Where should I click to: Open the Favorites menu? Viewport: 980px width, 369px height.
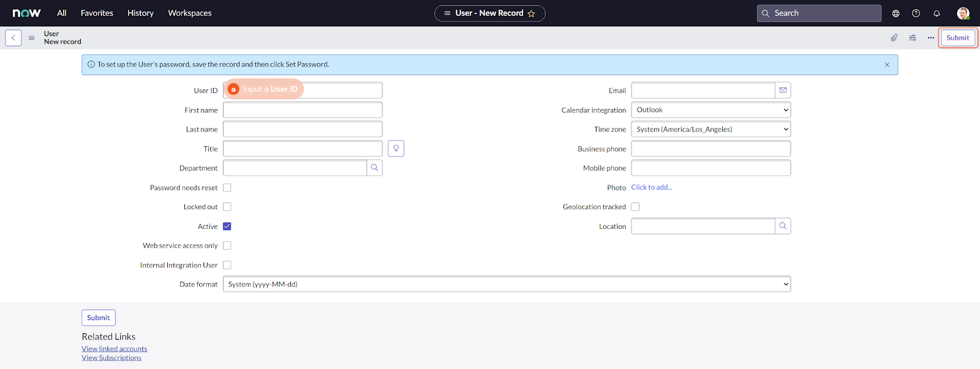coord(97,13)
